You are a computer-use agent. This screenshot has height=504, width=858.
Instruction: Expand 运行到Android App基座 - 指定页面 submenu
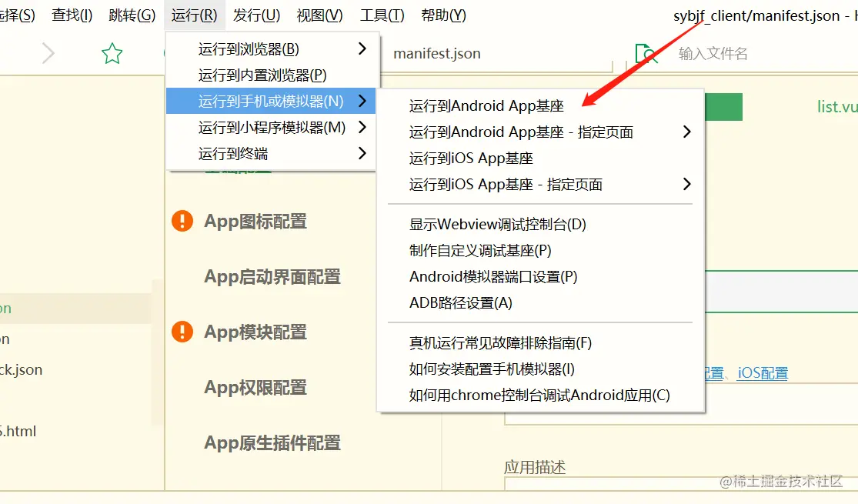pyautogui.click(x=541, y=132)
